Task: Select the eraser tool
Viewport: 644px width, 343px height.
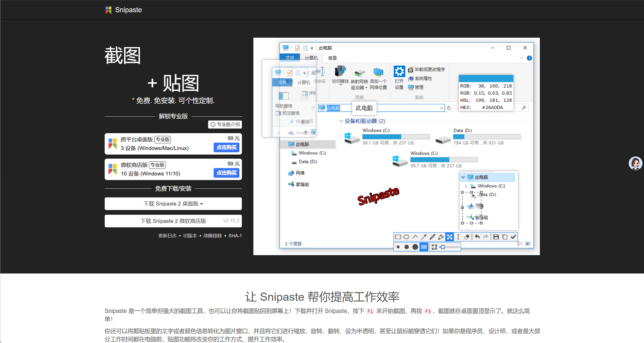Action: coord(467,237)
